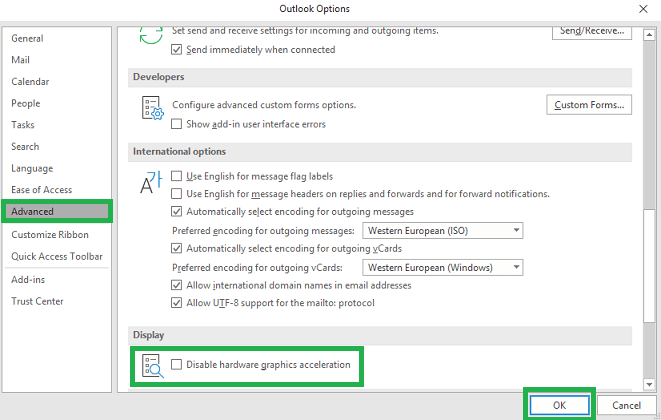
Task: Go to Search options
Action: (x=57, y=147)
